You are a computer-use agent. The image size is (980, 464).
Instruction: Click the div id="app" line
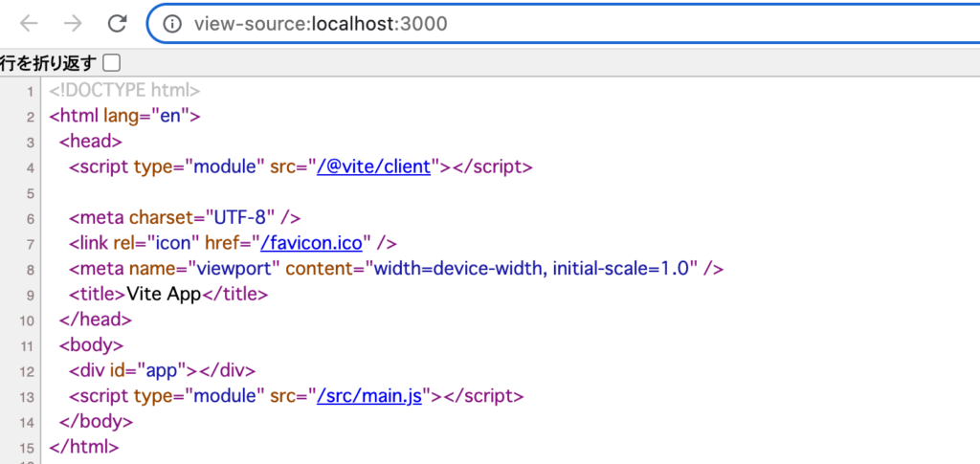pos(163,370)
